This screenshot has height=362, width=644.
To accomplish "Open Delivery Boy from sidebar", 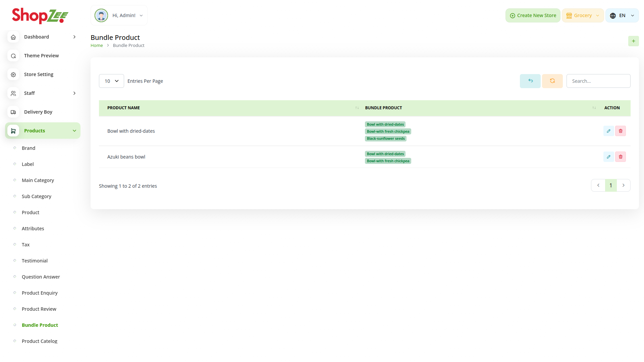I will pyautogui.click(x=38, y=112).
